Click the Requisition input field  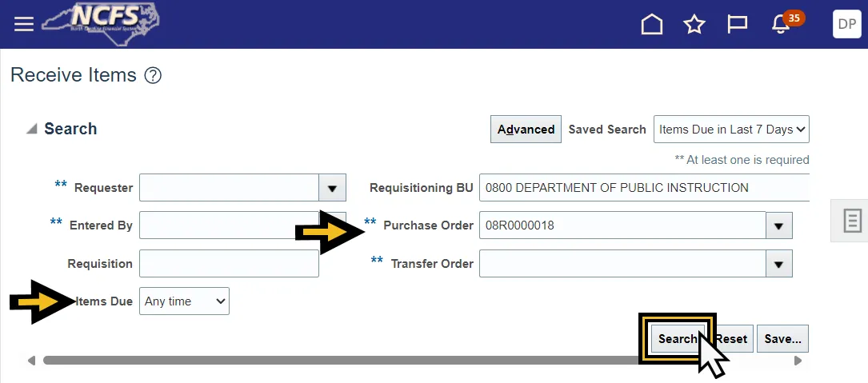[x=229, y=264]
